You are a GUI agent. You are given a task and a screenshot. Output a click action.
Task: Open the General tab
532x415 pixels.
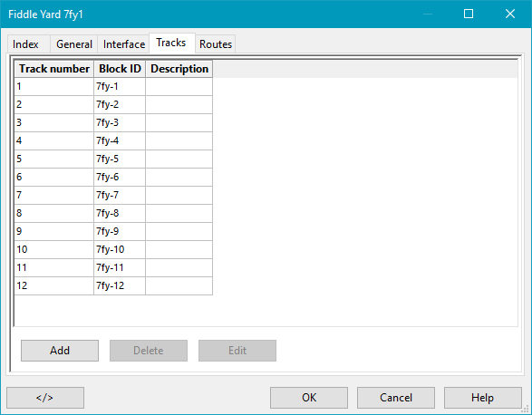(74, 44)
